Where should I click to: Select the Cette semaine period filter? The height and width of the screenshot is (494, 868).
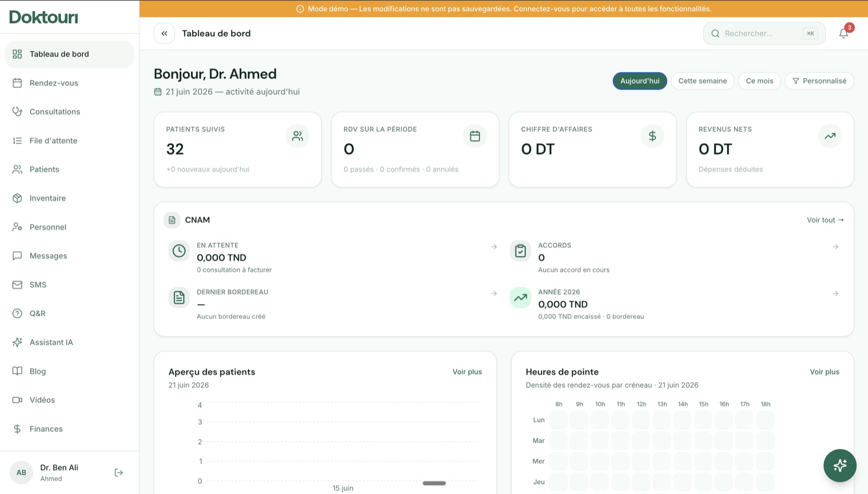pyautogui.click(x=703, y=81)
